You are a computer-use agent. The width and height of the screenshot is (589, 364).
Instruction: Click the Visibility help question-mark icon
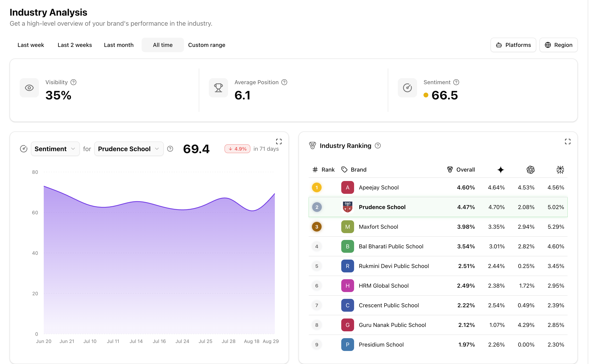tap(73, 82)
